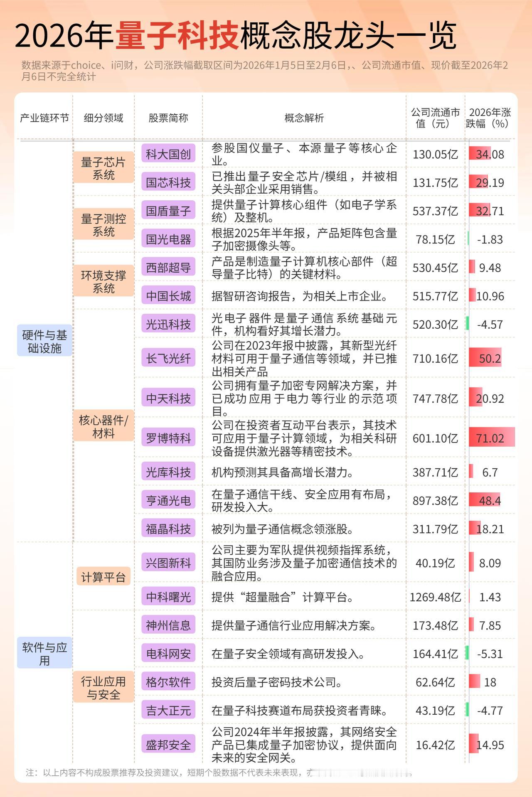Select the 量子测控系统 segment label
The image size is (532, 797).
tap(103, 225)
